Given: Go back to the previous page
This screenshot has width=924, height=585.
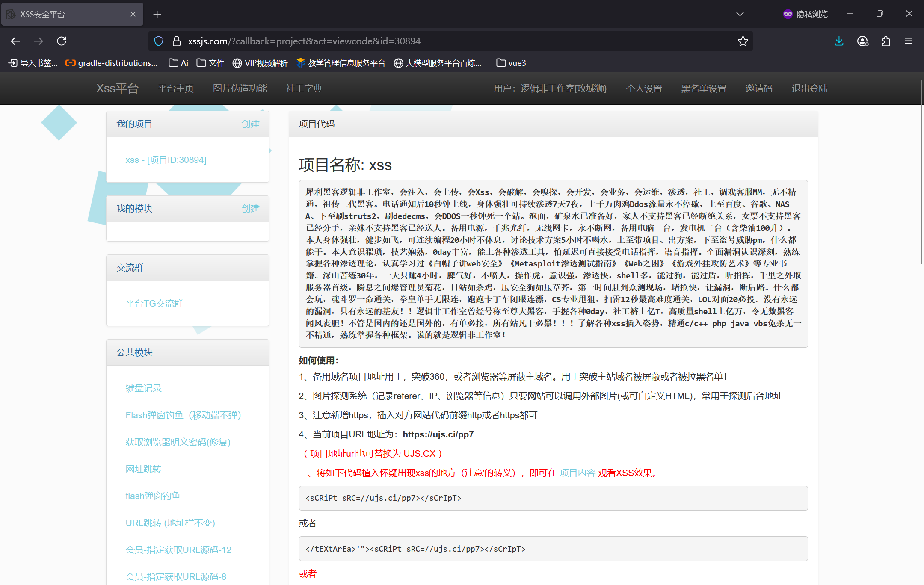Looking at the screenshot, I should [x=15, y=41].
